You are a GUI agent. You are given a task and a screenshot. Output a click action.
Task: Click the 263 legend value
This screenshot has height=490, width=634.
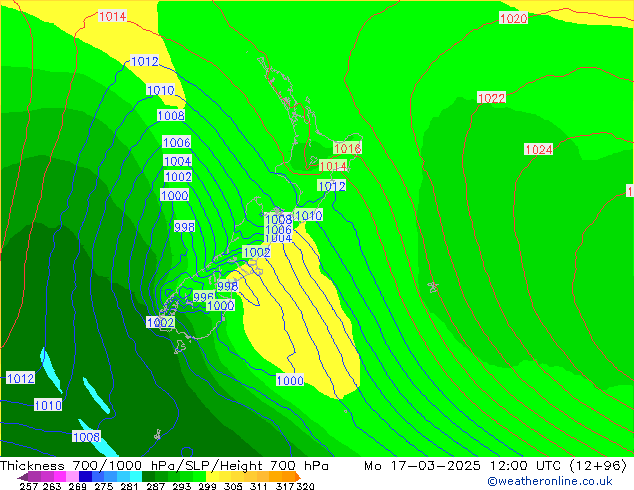pyautogui.click(x=52, y=486)
